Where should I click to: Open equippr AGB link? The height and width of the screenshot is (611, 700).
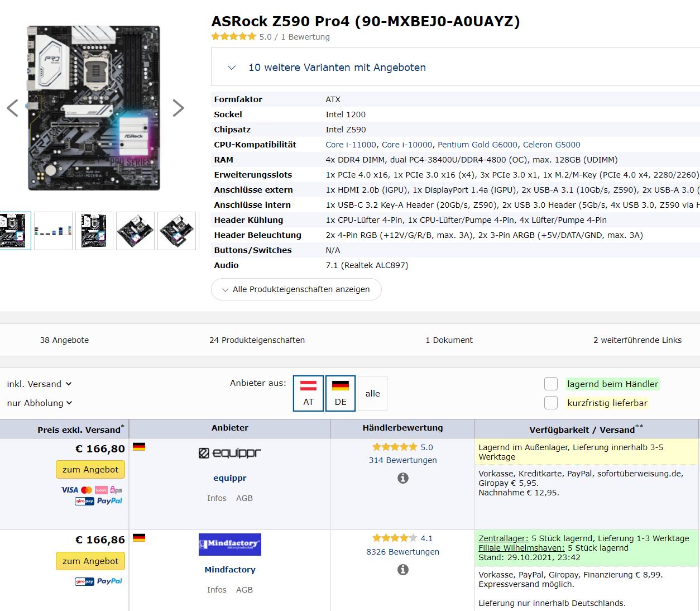coord(244,498)
